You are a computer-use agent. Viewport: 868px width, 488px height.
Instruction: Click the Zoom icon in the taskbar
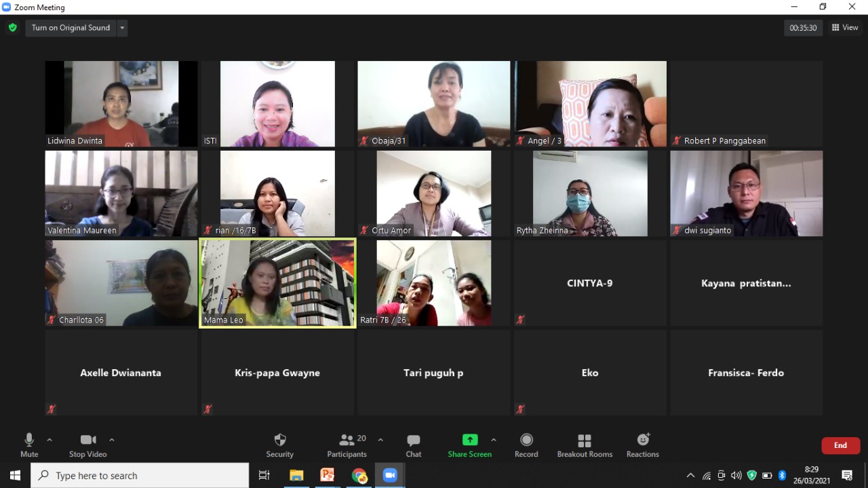(x=390, y=475)
